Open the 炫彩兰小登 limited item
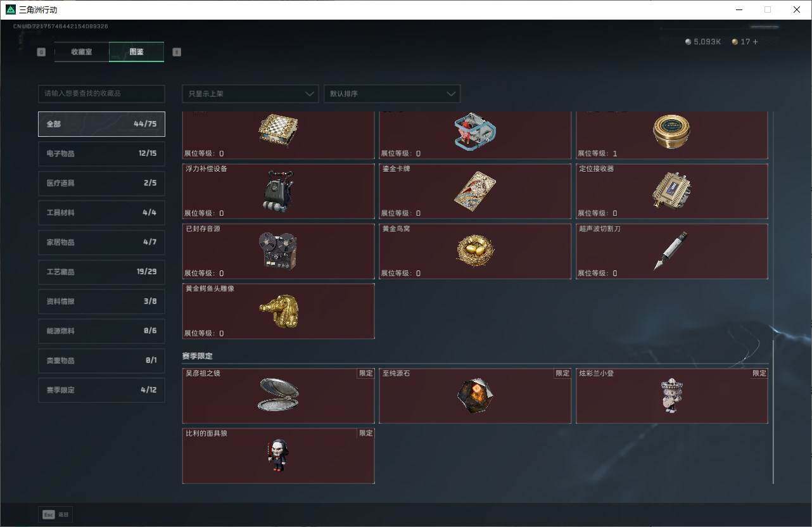 coord(672,396)
